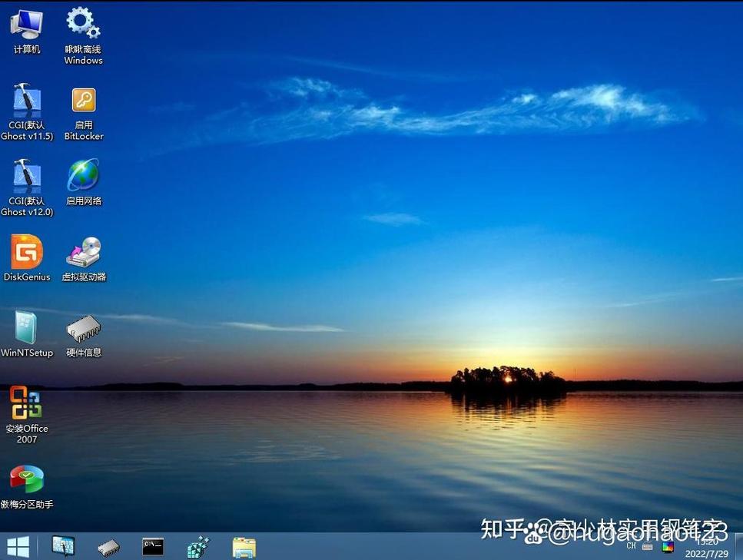The image size is (743, 560).
Task: Open the registry editor cubes taskbar icon
Action: click(x=198, y=547)
